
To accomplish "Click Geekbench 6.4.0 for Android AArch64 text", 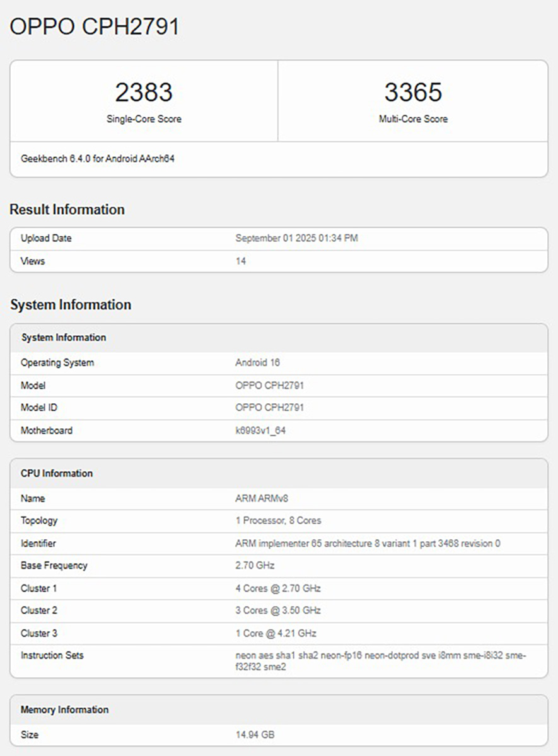I will pyautogui.click(x=98, y=159).
